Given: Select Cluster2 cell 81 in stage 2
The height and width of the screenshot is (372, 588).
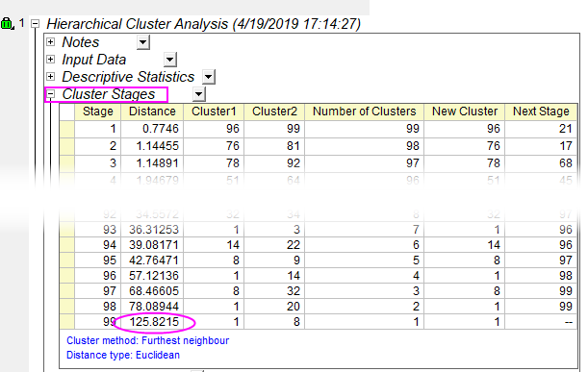Looking at the screenshot, I should point(274,146).
